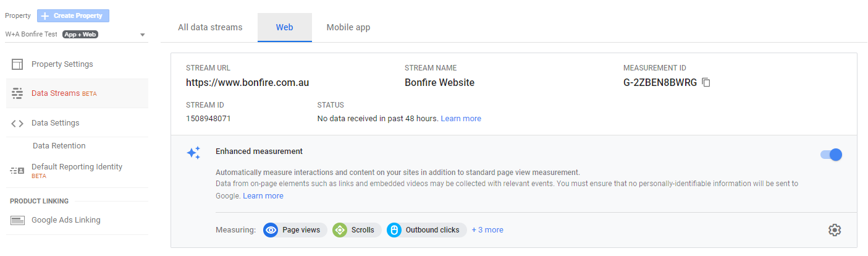868x256 pixels.
Task: Copy the Measurement ID with the copy icon
Action: 706,82
